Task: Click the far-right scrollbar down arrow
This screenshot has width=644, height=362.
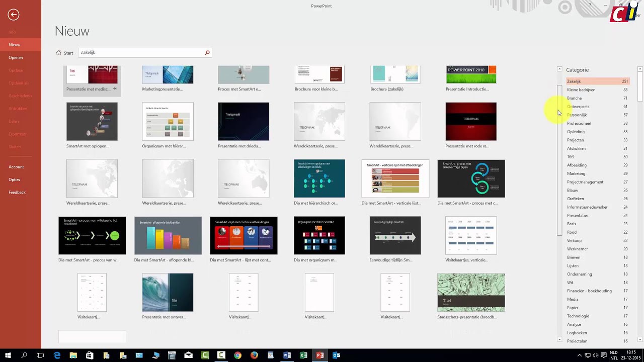Action: coord(640,340)
